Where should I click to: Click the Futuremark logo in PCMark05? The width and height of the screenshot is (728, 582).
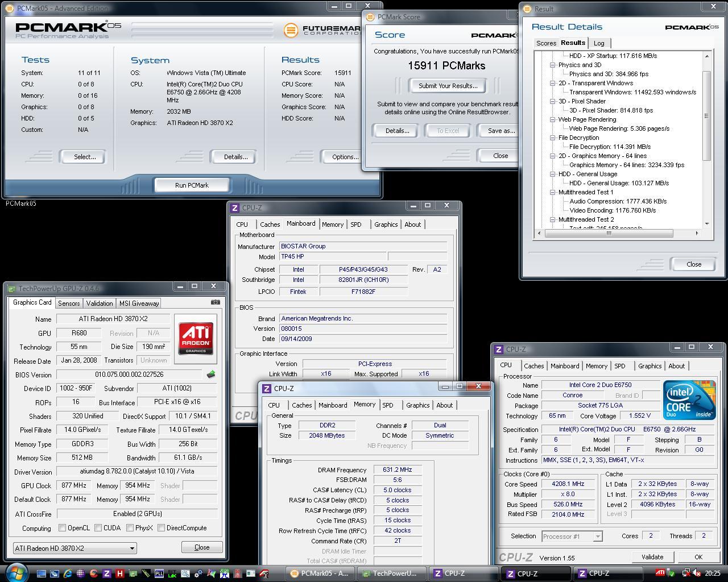pos(322,29)
